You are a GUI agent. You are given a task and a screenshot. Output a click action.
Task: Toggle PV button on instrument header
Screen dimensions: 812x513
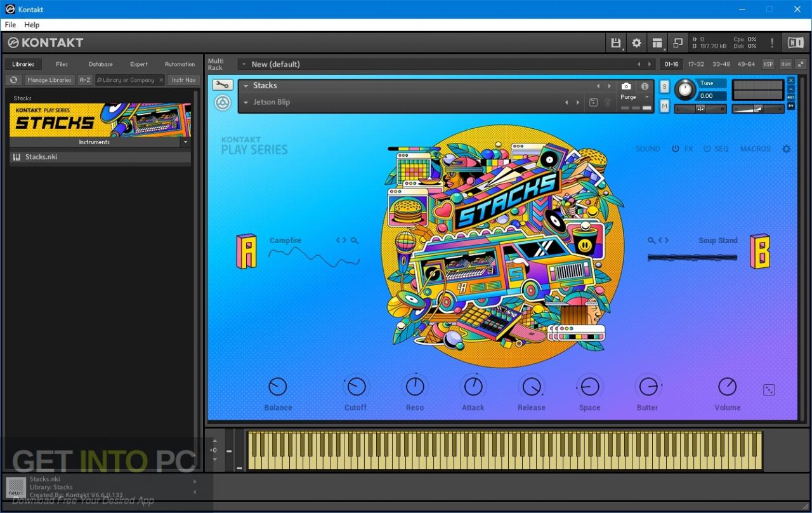coord(790,105)
